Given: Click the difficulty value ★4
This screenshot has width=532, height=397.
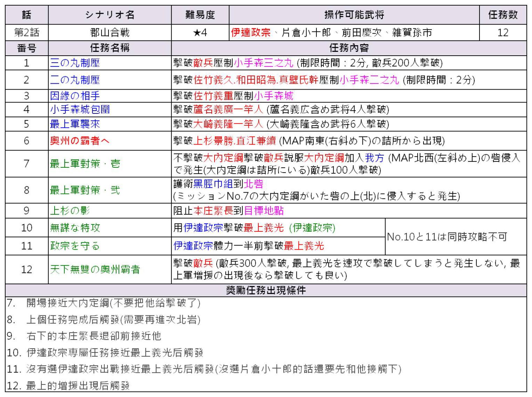Looking at the screenshot, I should [200, 33].
